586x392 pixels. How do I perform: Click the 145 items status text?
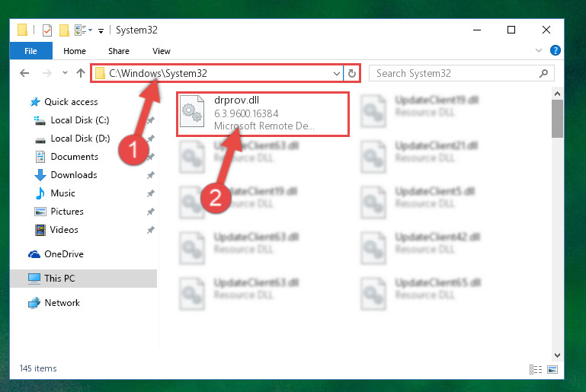click(x=38, y=368)
